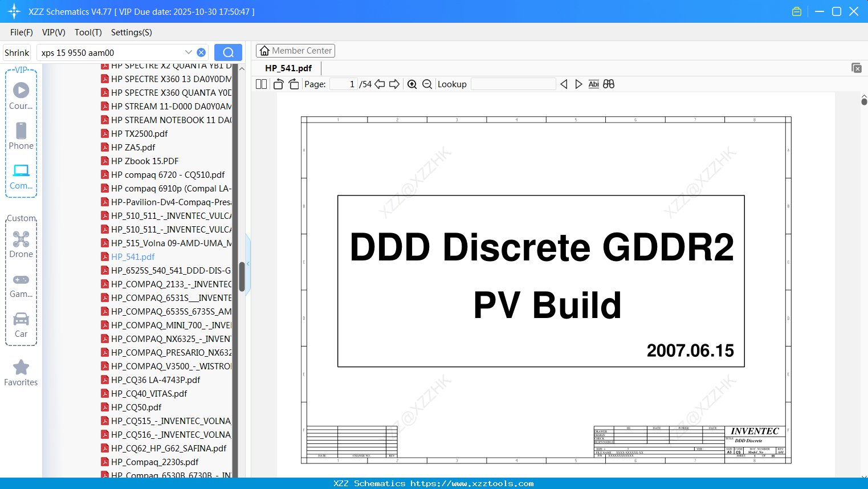Screen dimensions: 868x489
Task: Collapse the file list panel handle
Action: point(248,263)
